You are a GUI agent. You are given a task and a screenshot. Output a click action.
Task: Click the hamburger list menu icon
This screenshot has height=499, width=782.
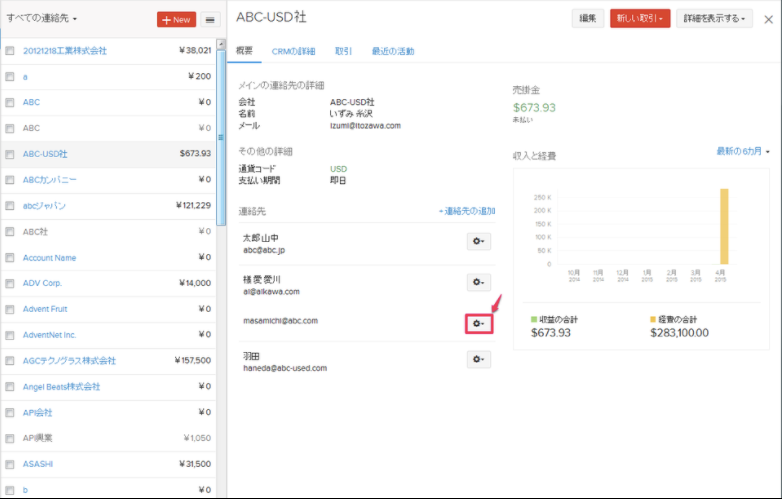210,19
